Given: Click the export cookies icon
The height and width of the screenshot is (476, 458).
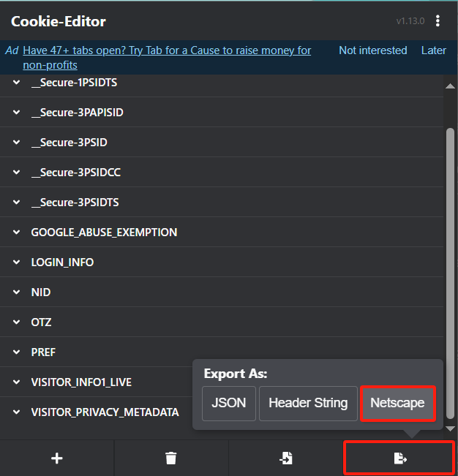Looking at the screenshot, I should [400, 458].
